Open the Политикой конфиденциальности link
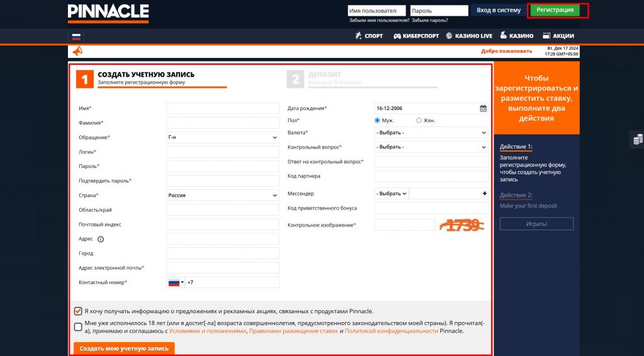 click(391, 331)
